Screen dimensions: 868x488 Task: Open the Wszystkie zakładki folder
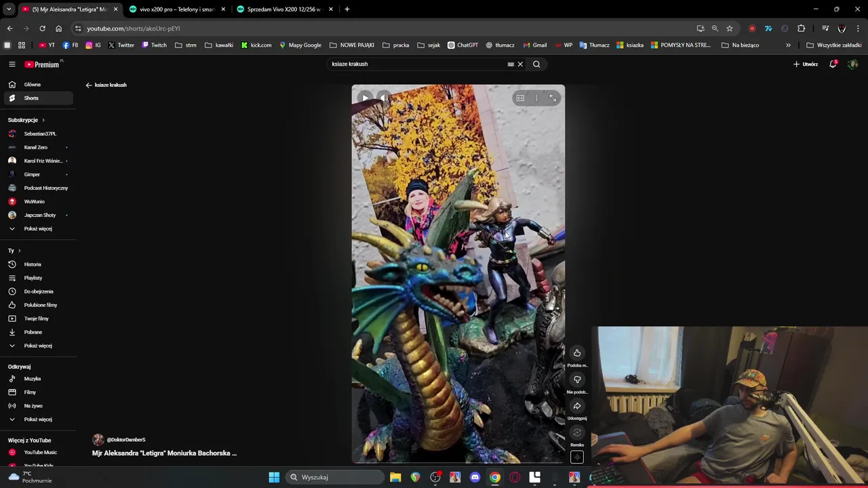(834, 45)
